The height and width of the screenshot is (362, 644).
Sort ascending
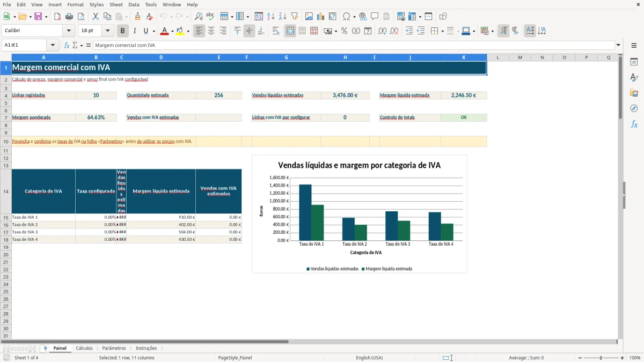click(x=270, y=17)
